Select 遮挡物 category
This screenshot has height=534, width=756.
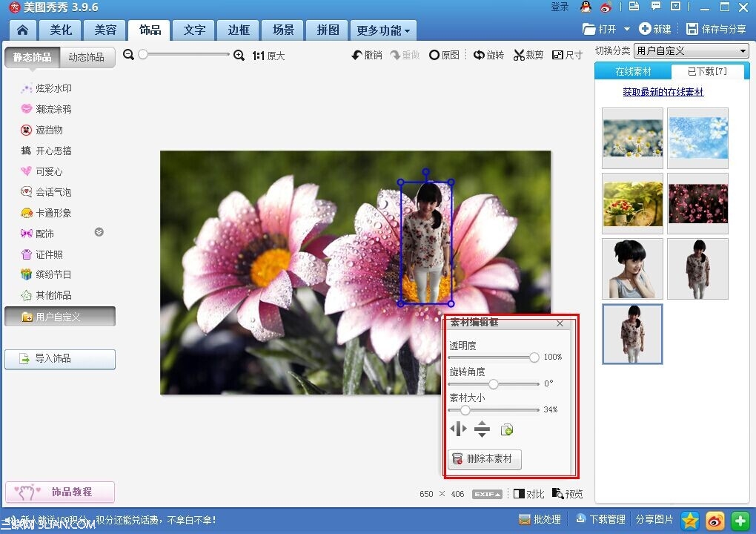click(42, 130)
